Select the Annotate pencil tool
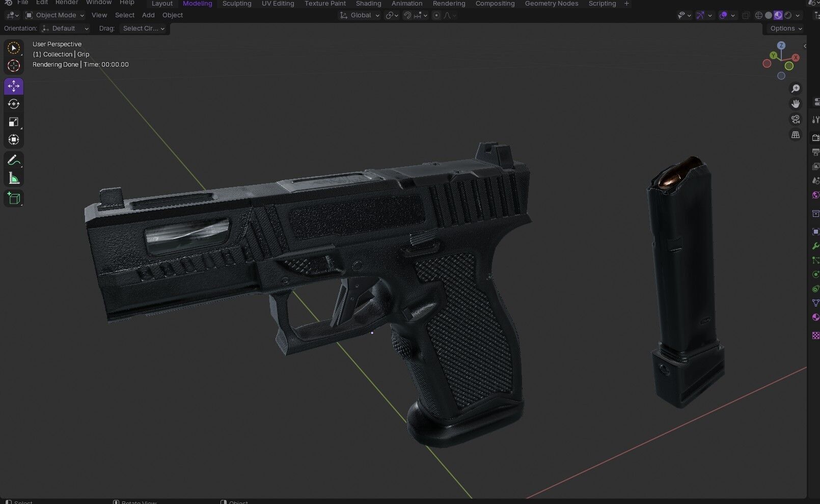This screenshot has width=820, height=504. [14, 160]
